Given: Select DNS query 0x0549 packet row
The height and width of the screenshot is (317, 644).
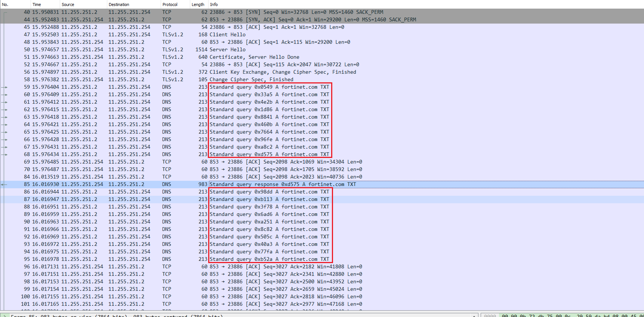Looking at the screenshot, I should coord(322,87).
